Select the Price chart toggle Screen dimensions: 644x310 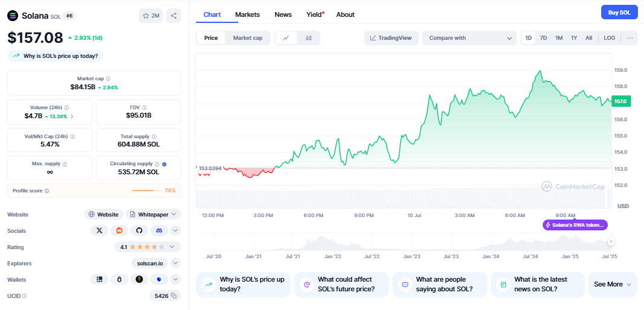click(211, 38)
